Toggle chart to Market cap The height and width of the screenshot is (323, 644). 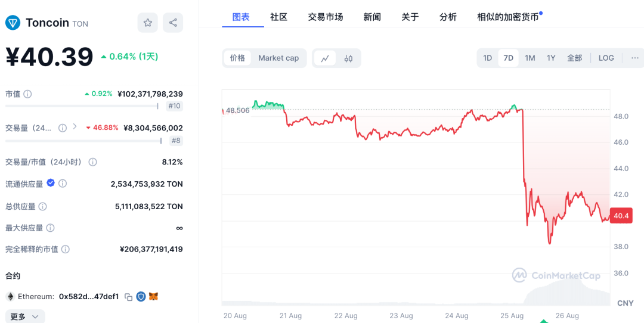278,58
